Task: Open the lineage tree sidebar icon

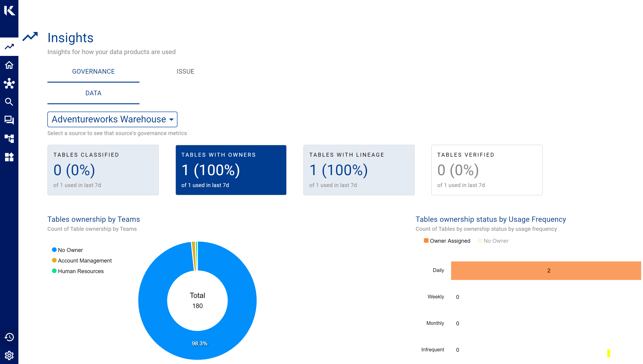Action: click(9, 139)
